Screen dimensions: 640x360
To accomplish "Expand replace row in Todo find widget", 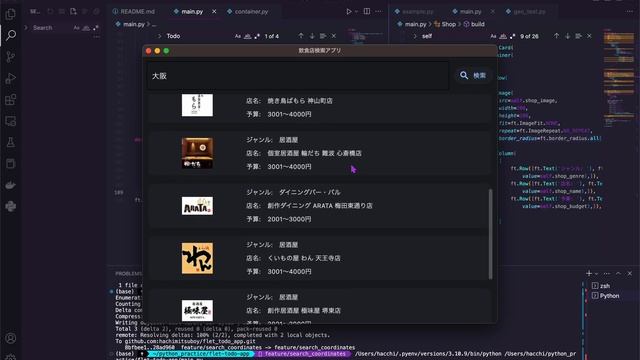I will click(x=159, y=36).
